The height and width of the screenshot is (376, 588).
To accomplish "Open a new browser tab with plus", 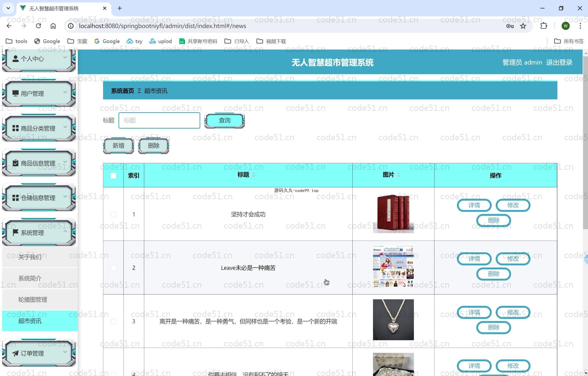I will click(x=119, y=8).
